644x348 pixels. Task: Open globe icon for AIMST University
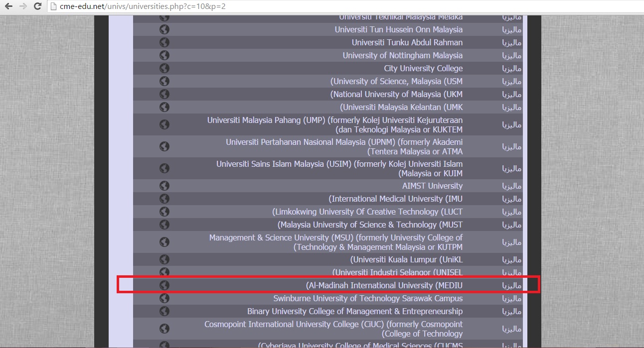pyautogui.click(x=164, y=186)
